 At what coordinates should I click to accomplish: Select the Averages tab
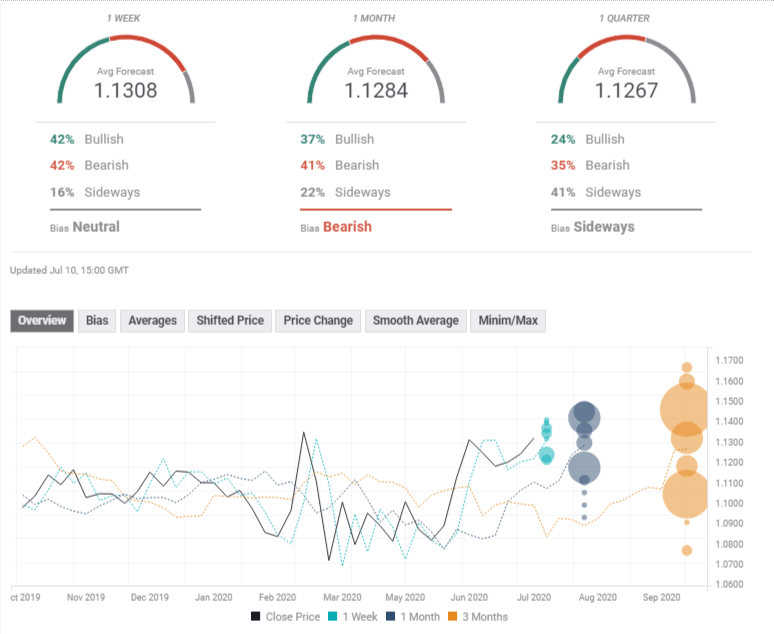[152, 320]
